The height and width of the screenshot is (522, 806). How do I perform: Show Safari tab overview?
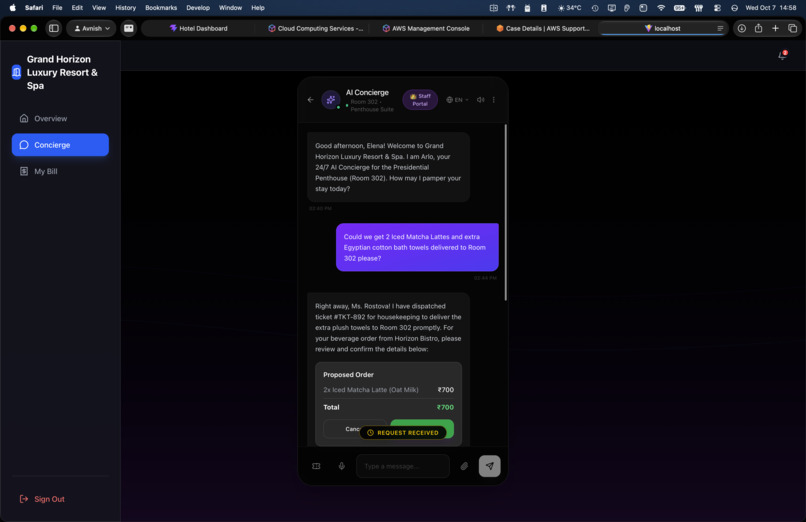click(x=792, y=28)
